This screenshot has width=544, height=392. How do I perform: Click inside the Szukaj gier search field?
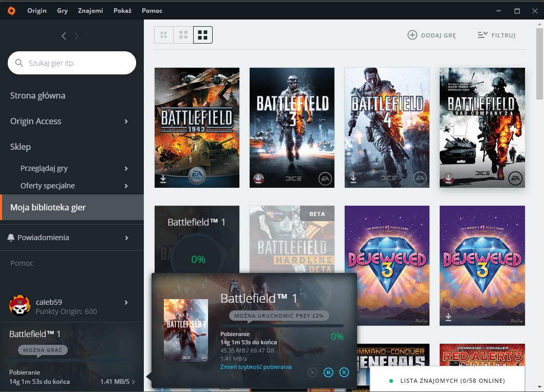click(x=72, y=63)
